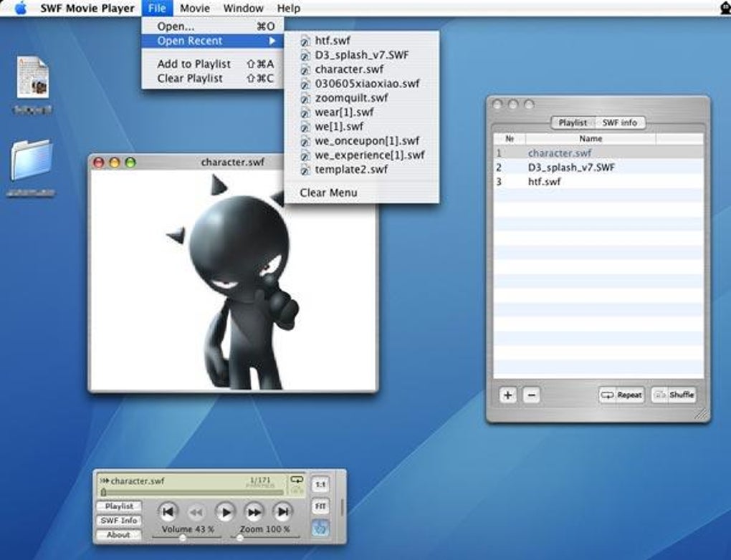Click the fast-forward button

coord(254,511)
